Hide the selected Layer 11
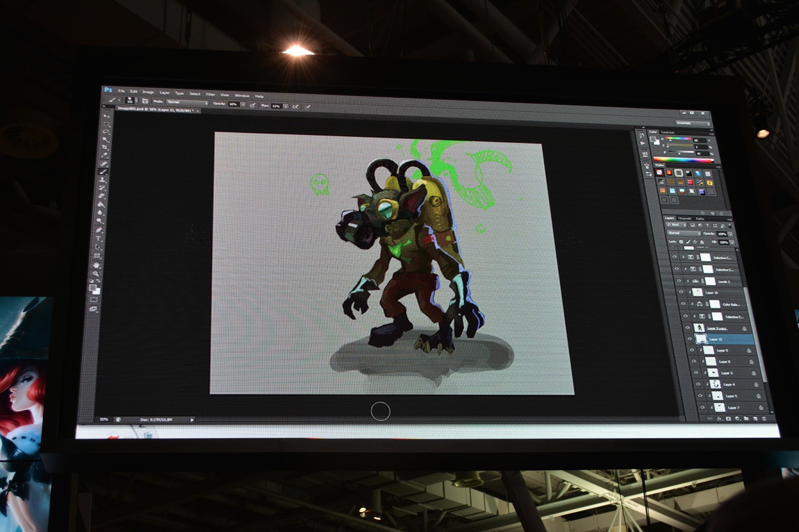Image resolution: width=799 pixels, height=532 pixels. coord(690,339)
